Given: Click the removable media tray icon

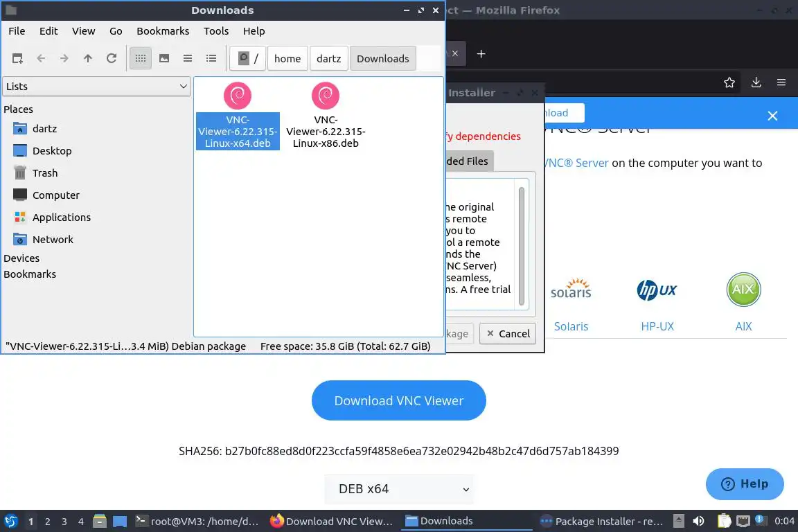Looking at the screenshot, I should [x=679, y=522].
